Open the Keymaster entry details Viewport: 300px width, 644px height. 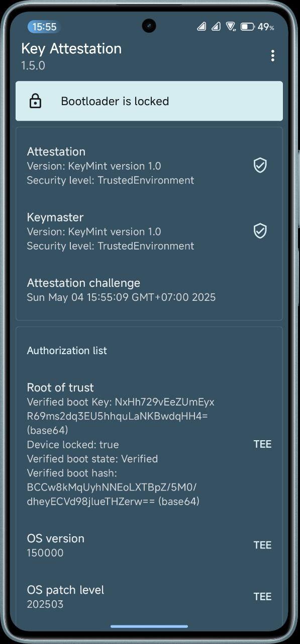149,231
